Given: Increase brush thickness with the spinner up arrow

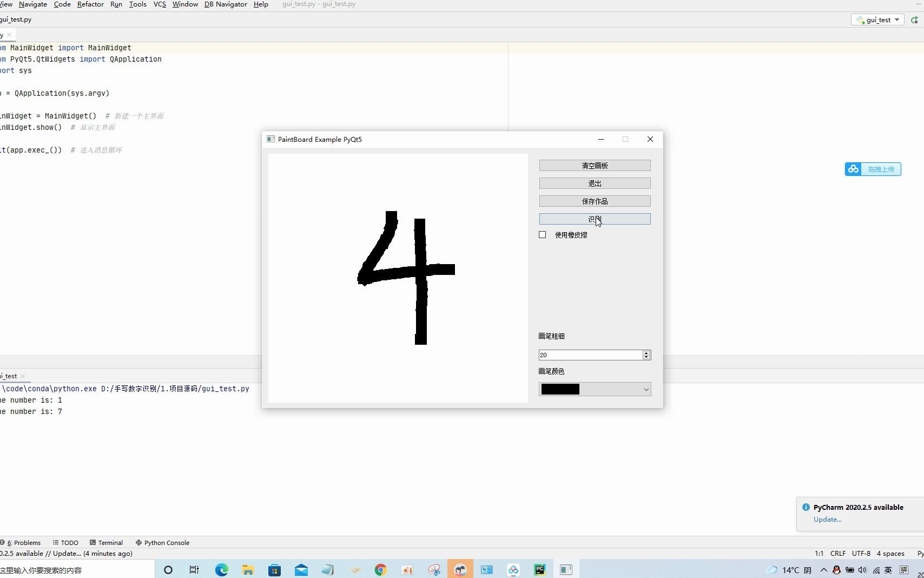Looking at the screenshot, I should tap(646, 353).
